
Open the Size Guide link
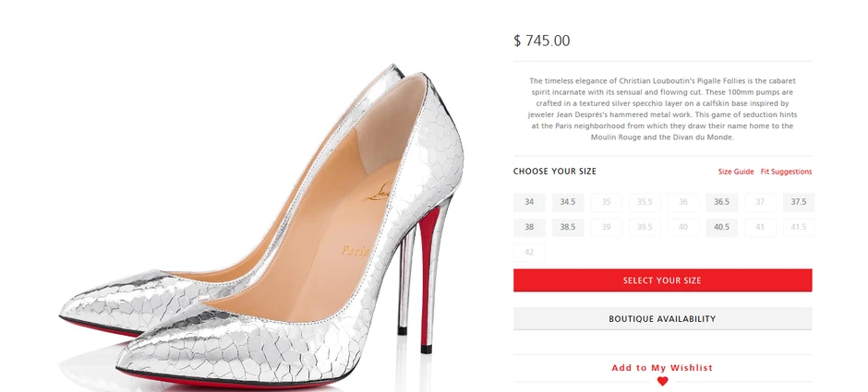click(736, 172)
